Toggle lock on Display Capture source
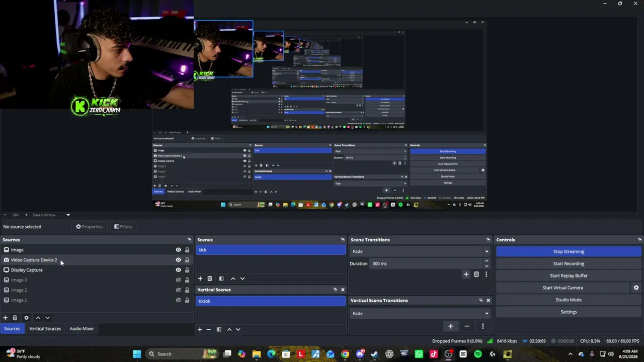644x362 pixels. click(187, 270)
